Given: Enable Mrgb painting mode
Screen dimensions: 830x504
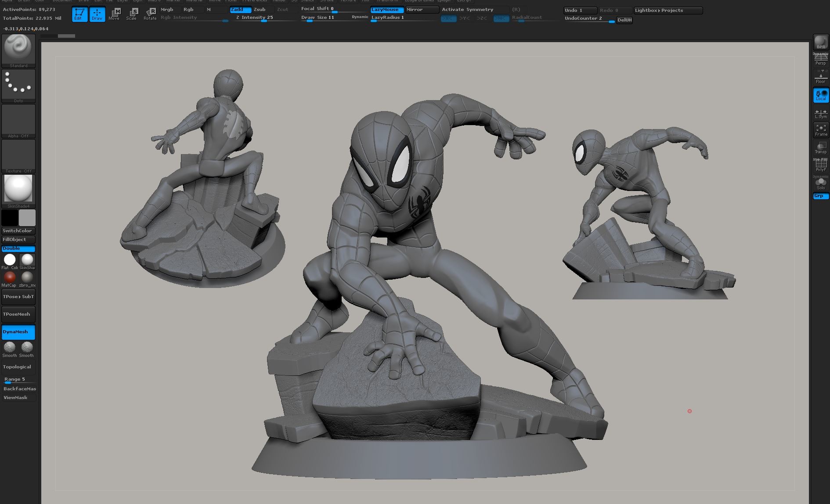Looking at the screenshot, I should (x=170, y=9).
